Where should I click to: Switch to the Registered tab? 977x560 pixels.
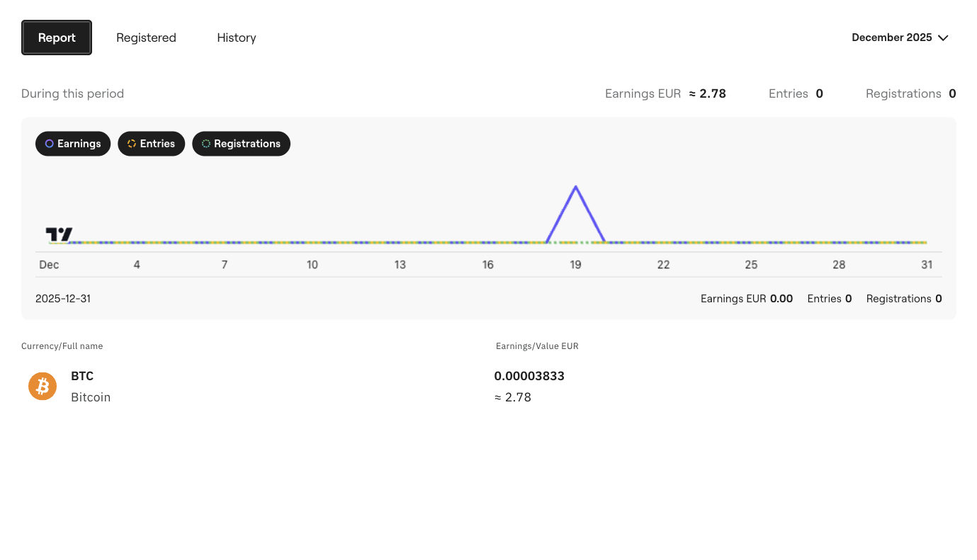pyautogui.click(x=146, y=38)
